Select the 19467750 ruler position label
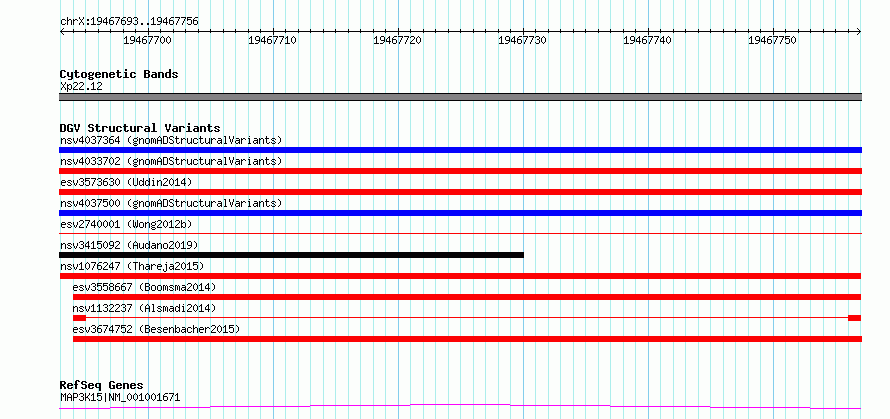The width and height of the screenshot is (890, 419). pos(773,40)
